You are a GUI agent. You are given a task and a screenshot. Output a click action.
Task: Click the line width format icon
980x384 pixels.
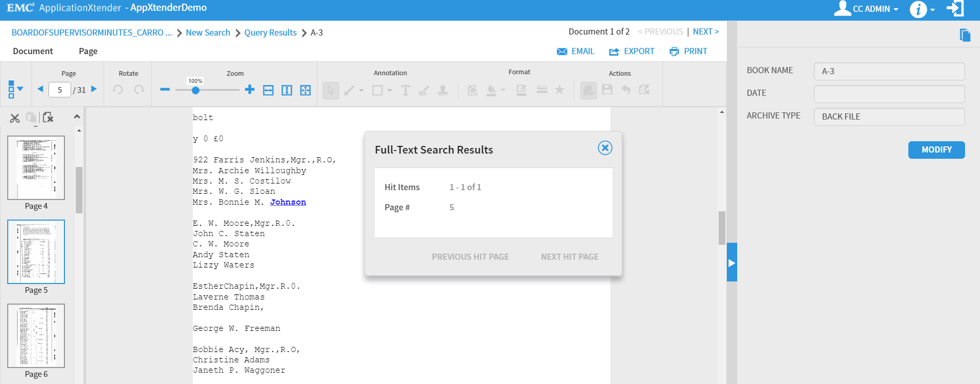[542, 90]
